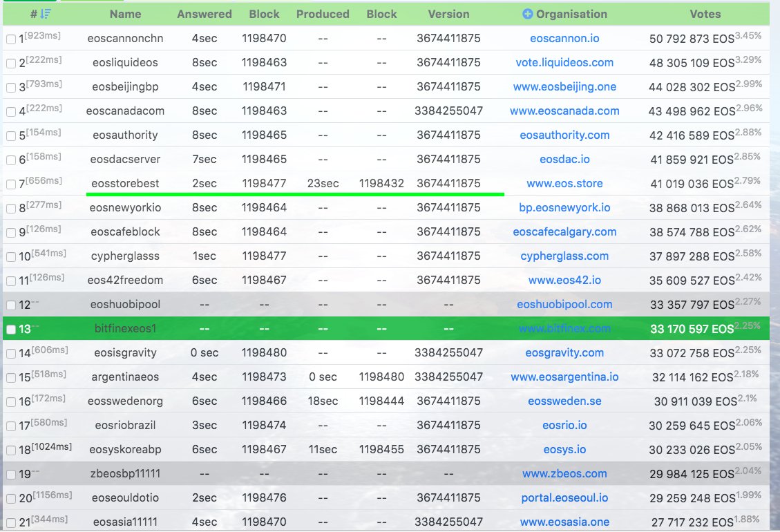Click the plus icon beside Organisation header
Viewport: 780px width, 532px height.
click(528, 14)
